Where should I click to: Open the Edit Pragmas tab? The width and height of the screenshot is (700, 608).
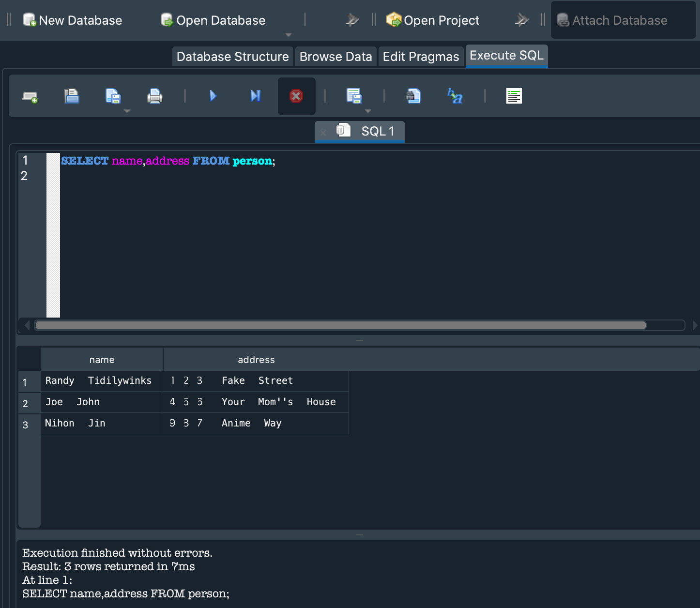tap(421, 57)
